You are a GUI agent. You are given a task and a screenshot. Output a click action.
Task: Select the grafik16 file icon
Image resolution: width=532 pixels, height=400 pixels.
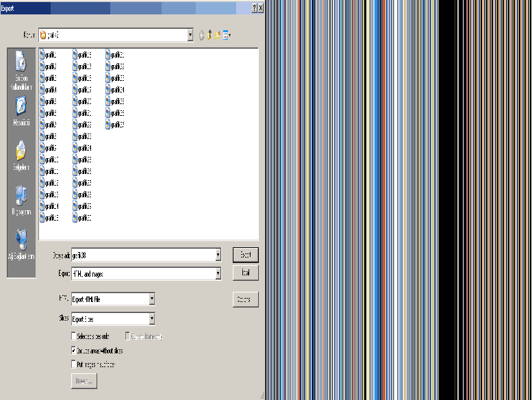(x=75, y=55)
